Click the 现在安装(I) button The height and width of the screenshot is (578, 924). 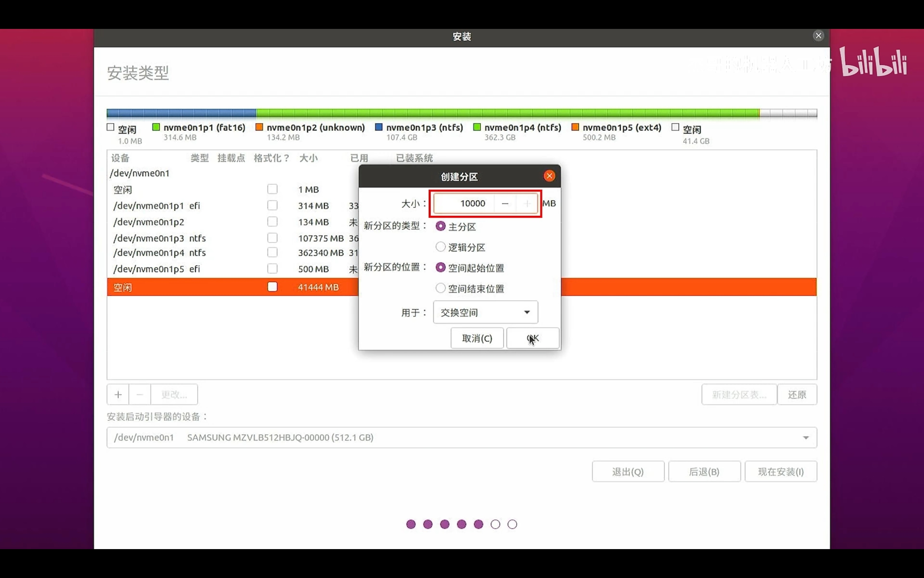pos(780,472)
